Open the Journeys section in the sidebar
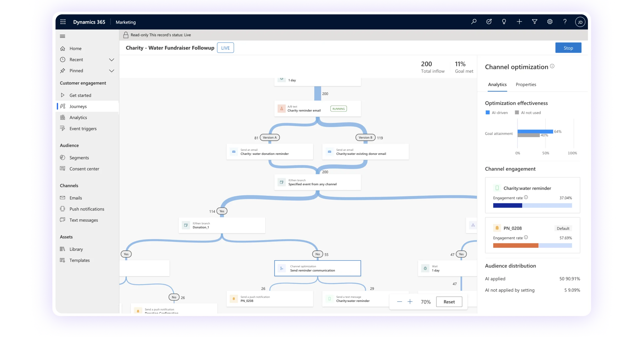This screenshot has width=644, height=337. tap(78, 106)
